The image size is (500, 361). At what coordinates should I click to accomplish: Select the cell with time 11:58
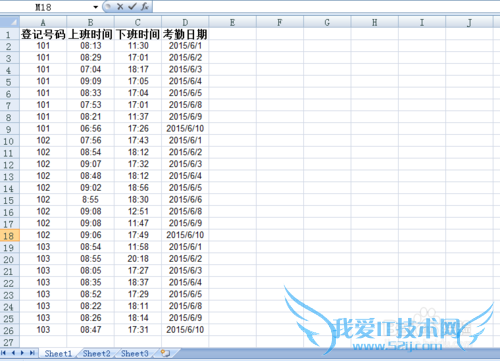pos(138,247)
